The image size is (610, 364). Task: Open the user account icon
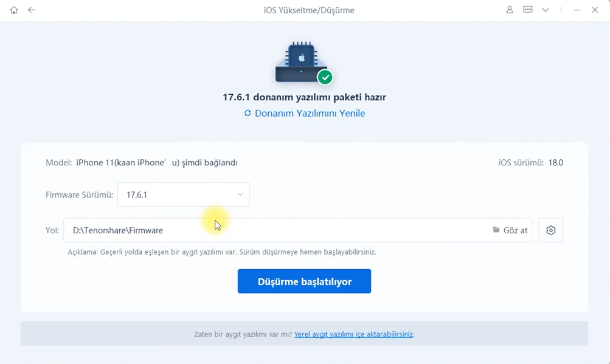pyautogui.click(x=510, y=10)
